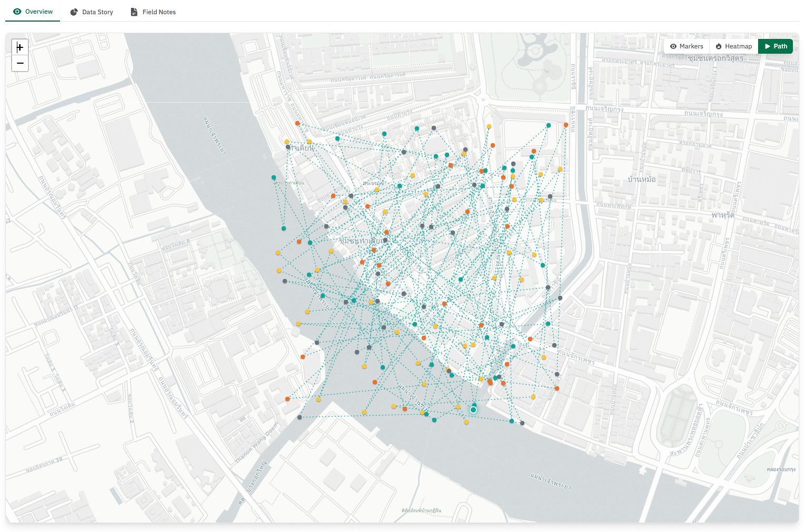Select the white-ringed teal marker on the river

coord(473,410)
